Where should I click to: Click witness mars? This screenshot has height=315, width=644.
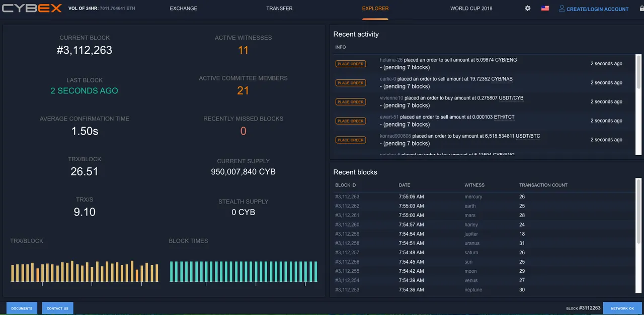[x=470, y=216]
